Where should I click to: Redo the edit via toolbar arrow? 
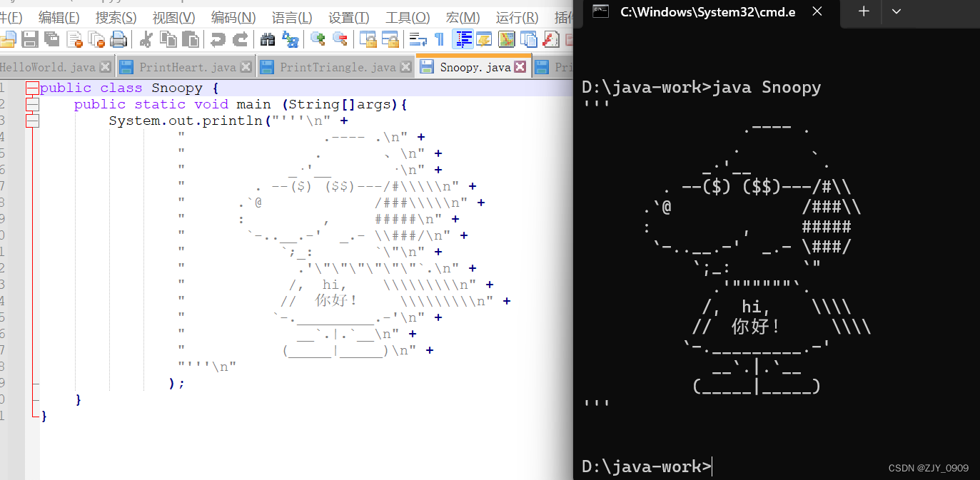click(241, 39)
